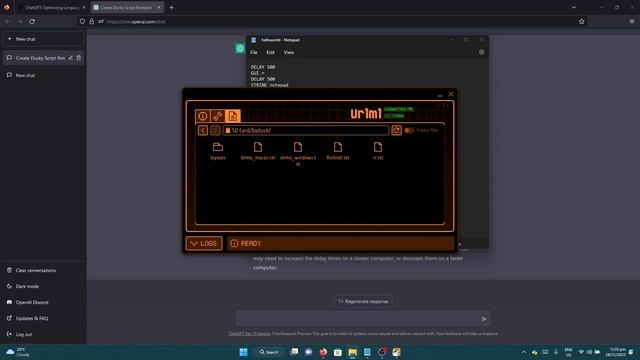This screenshot has height=360, width=640.
Task: Open Firefox from the taskbar
Action: [323, 352]
